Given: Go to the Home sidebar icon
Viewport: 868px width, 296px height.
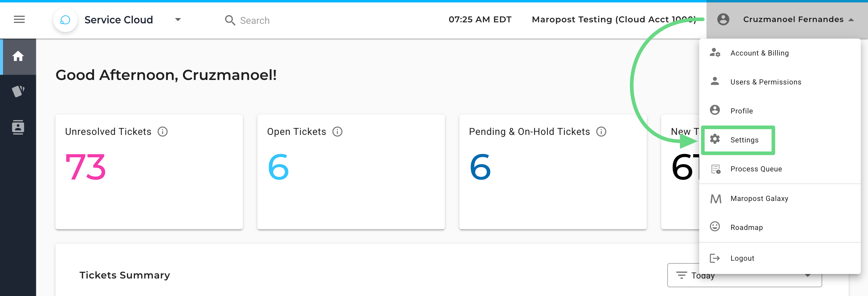Looking at the screenshot, I should coord(18,56).
